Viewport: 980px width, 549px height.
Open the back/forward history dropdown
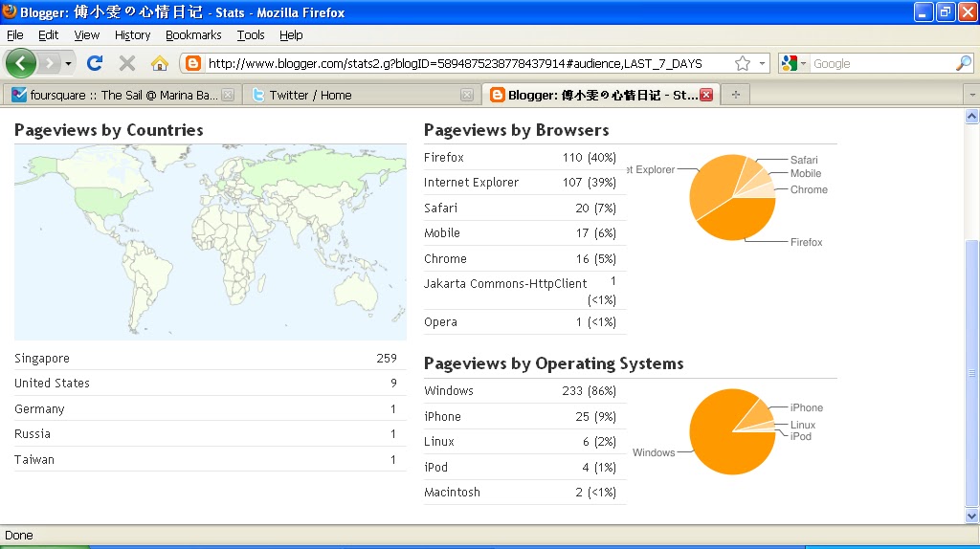point(68,63)
